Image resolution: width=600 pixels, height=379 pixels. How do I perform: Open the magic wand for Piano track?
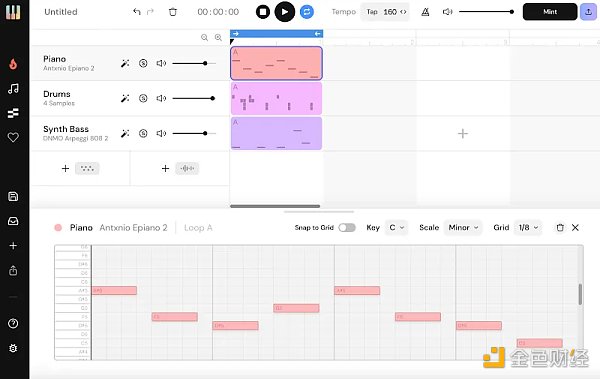click(x=125, y=64)
